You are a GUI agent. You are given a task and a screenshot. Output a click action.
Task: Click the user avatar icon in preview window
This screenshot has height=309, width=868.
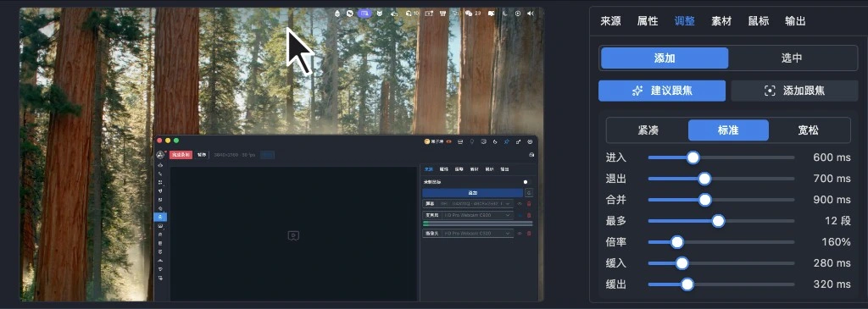[x=160, y=155]
